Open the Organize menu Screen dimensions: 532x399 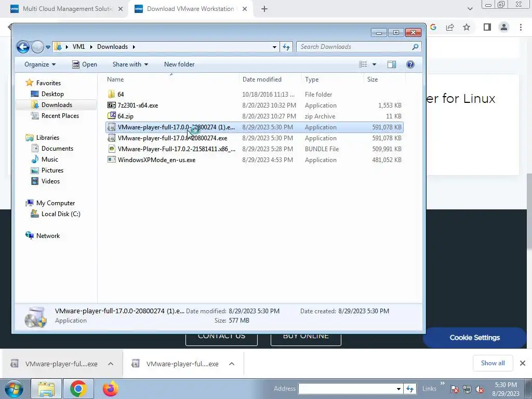(39, 64)
